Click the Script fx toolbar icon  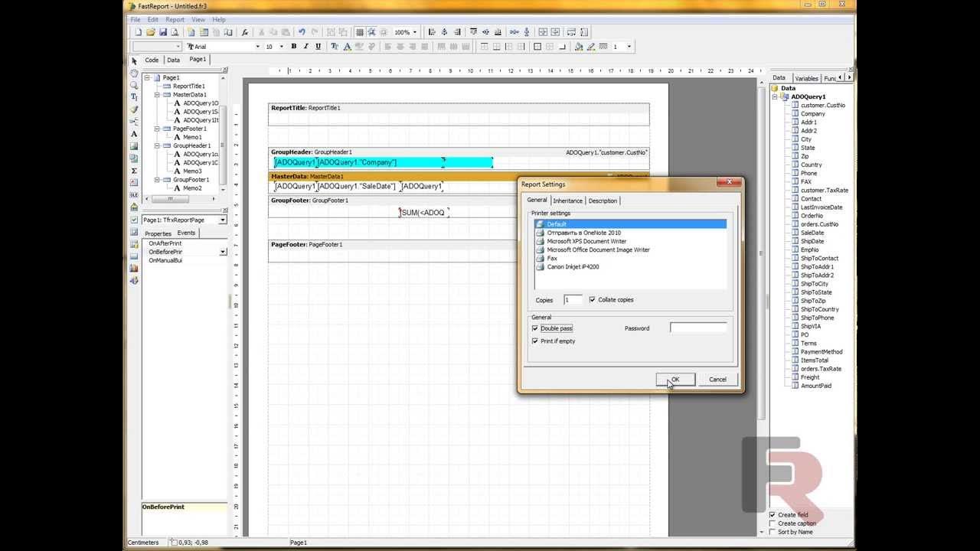click(245, 32)
